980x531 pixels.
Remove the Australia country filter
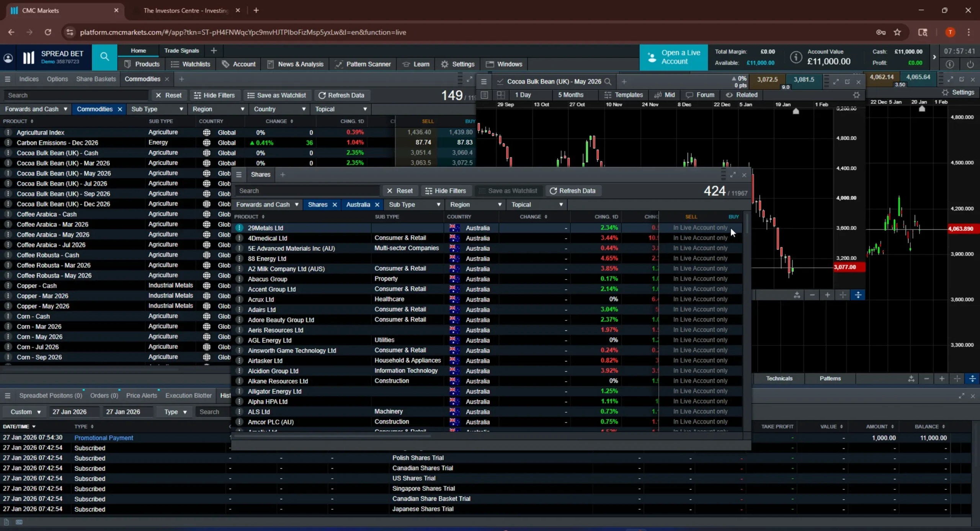coord(377,205)
